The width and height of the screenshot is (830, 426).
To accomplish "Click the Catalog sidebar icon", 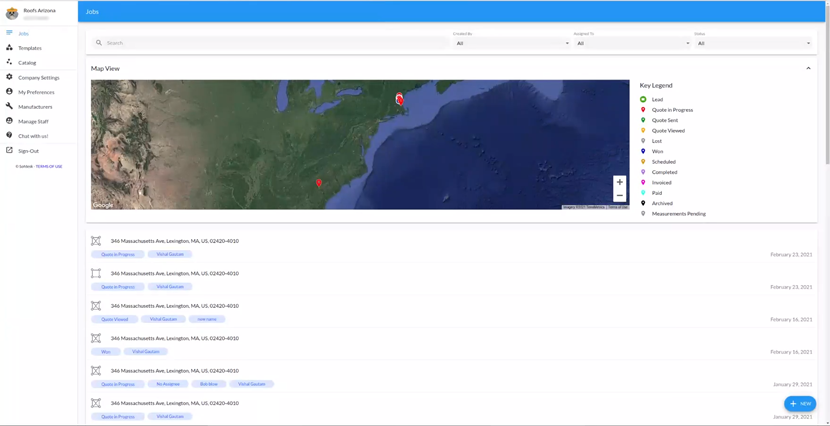I will coord(10,62).
